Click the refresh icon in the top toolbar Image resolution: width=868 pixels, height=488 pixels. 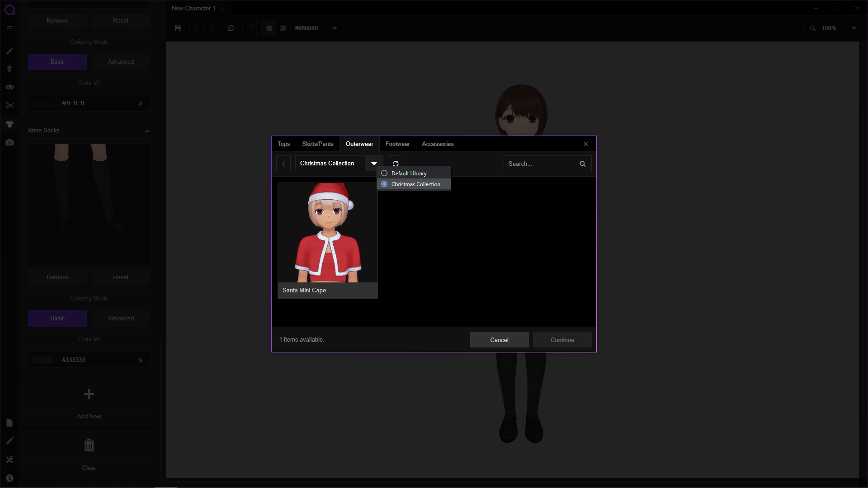coord(231,28)
